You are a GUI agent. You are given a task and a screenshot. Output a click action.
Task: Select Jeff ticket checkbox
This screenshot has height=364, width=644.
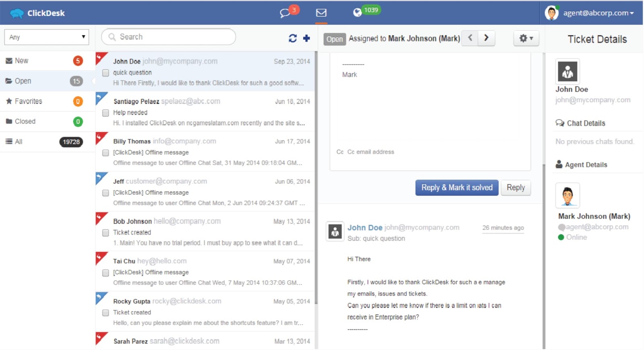pos(105,193)
